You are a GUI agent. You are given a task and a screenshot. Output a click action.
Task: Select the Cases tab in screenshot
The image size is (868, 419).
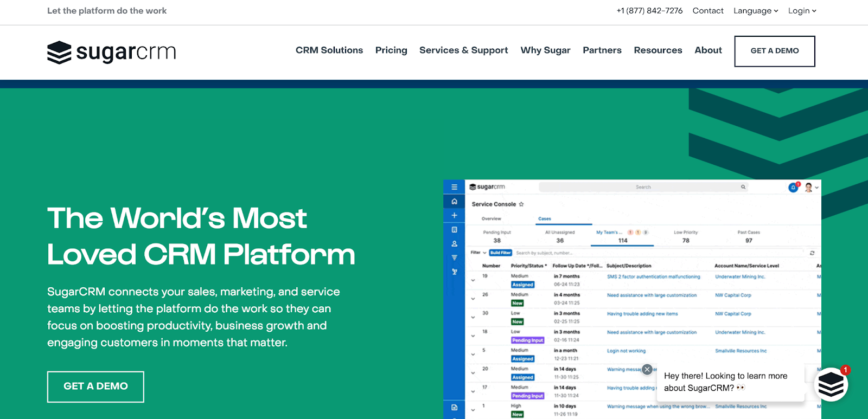[545, 218]
